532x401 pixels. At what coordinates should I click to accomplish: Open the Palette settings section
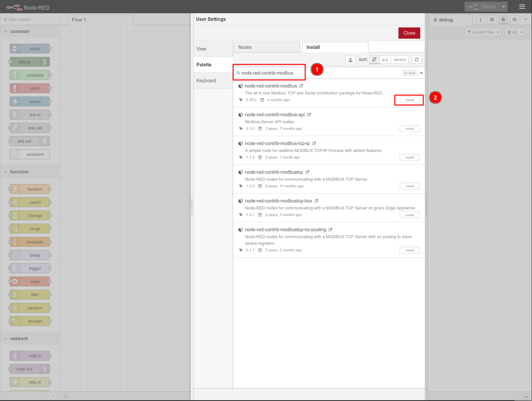coord(213,65)
